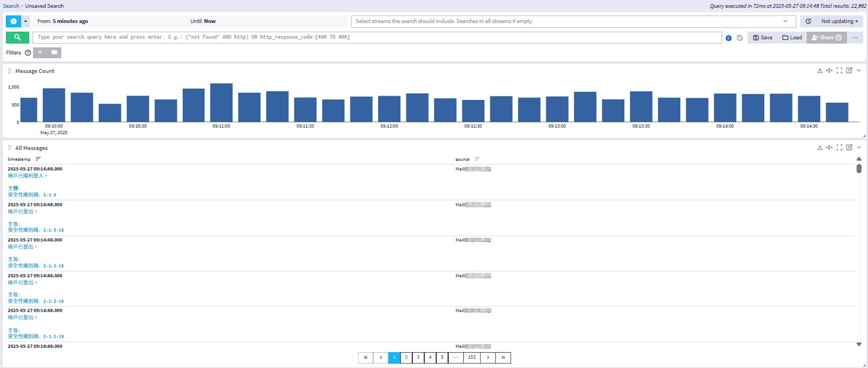Open Message Count widget in fullscreen

(839, 71)
